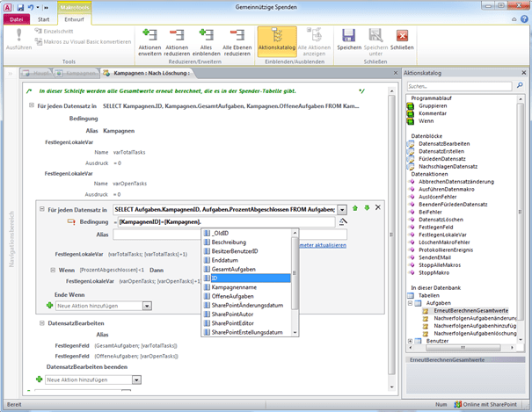Click Alle Ebenen reduzieren icon
Screen dimensions: 532x412
click(x=237, y=35)
